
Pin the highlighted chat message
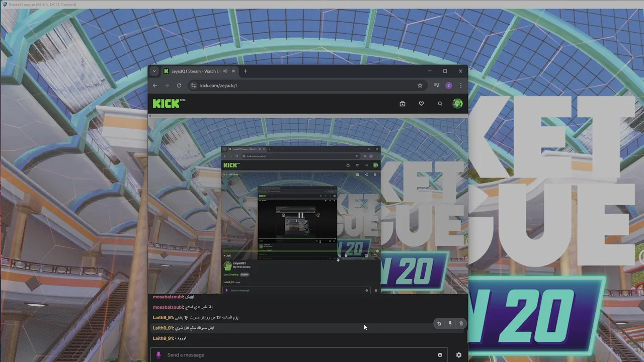[450, 324]
